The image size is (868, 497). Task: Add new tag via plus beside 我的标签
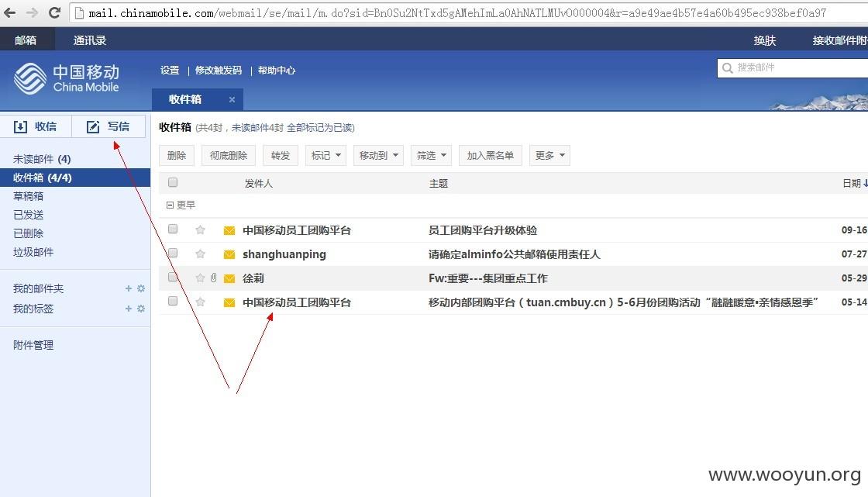coord(129,308)
